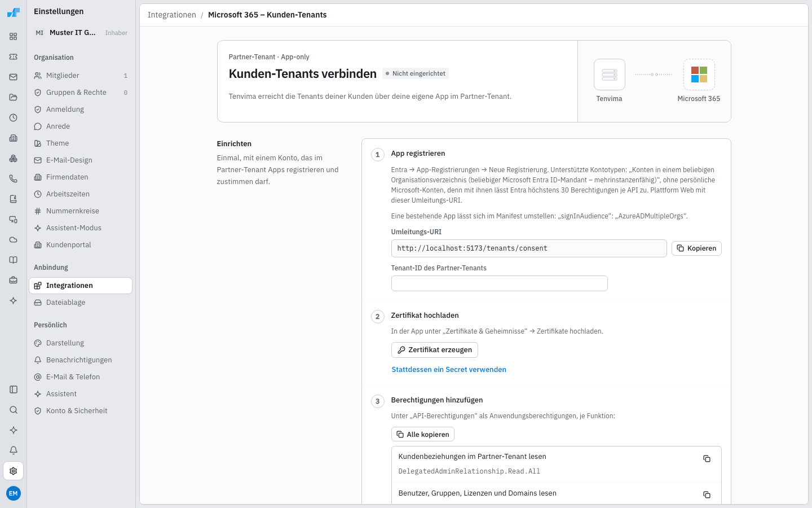This screenshot has width=812, height=508.
Task: Open Assistent-Modus settings
Action: point(81,228)
